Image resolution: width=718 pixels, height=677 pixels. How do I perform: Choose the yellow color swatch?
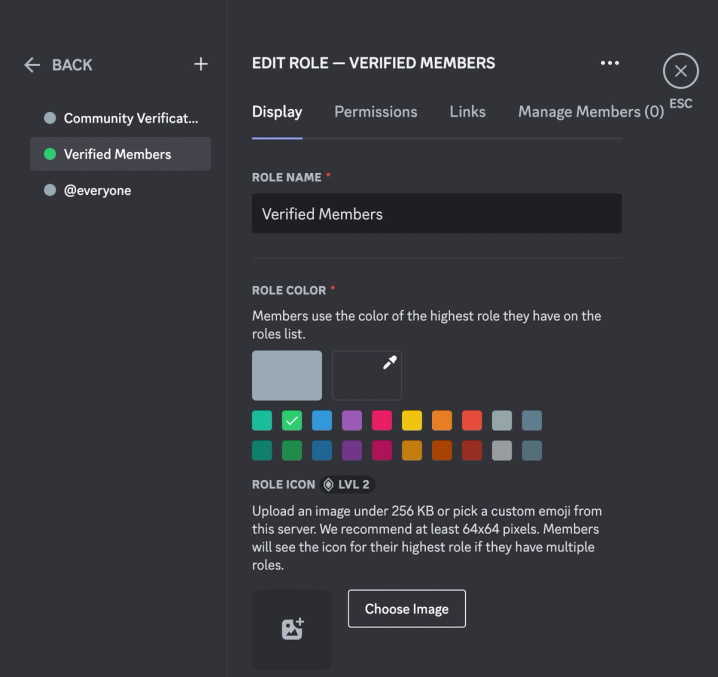point(412,420)
